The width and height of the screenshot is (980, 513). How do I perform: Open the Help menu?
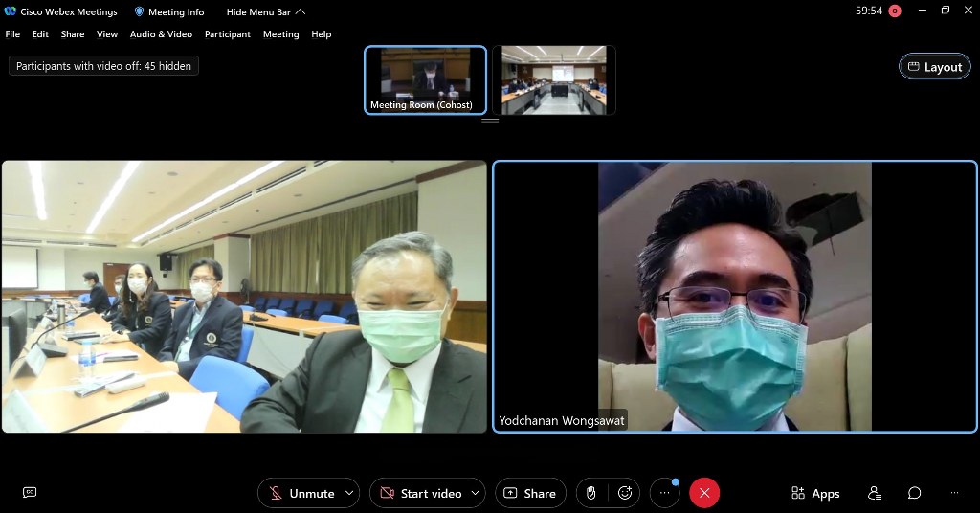(x=322, y=34)
